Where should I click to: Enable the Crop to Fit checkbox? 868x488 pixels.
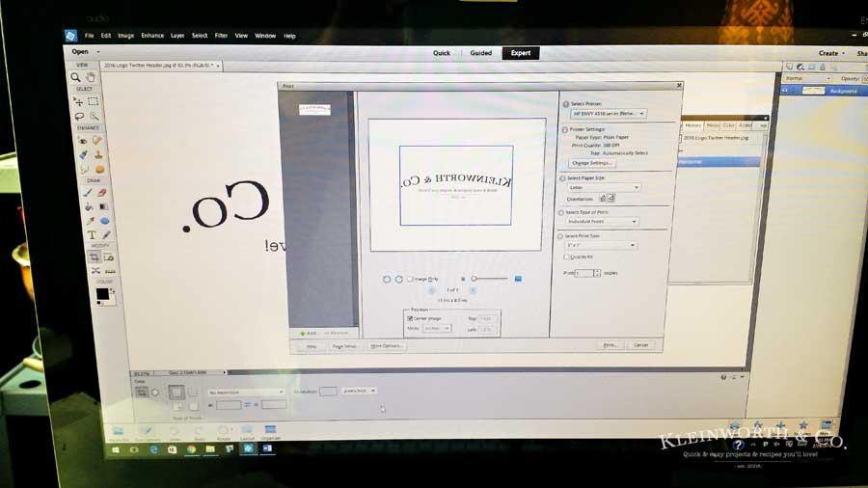566,257
